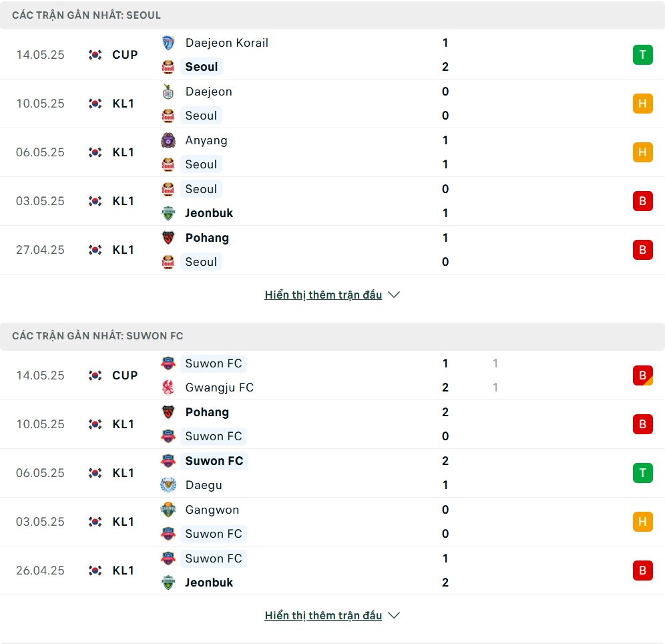Click the green T result badge for Daejeon Korail match
This screenshot has height=644, width=665.
(642, 55)
